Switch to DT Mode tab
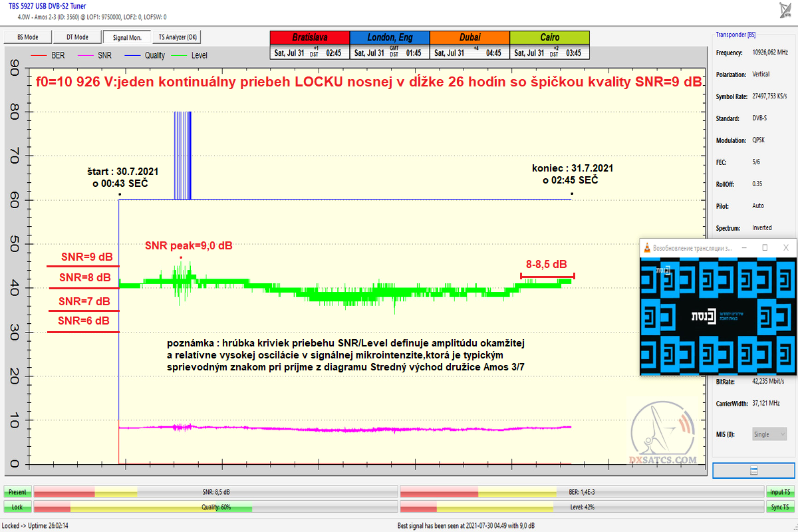Image resolution: width=798 pixels, height=532 pixels. (x=77, y=37)
